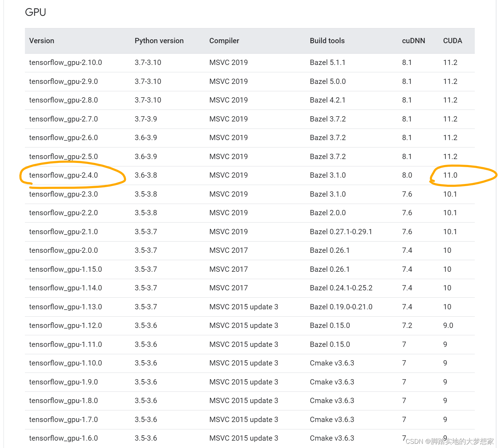Click Bazel 5.1.1 build tools cell
Image resolution: width=499 pixels, height=448 pixels.
click(328, 62)
